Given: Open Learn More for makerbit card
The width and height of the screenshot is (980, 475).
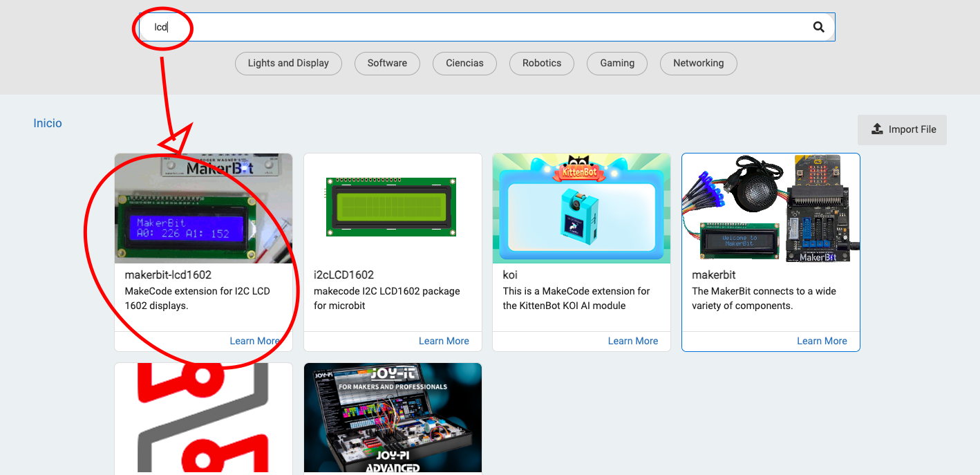Looking at the screenshot, I should [x=822, y=341].
